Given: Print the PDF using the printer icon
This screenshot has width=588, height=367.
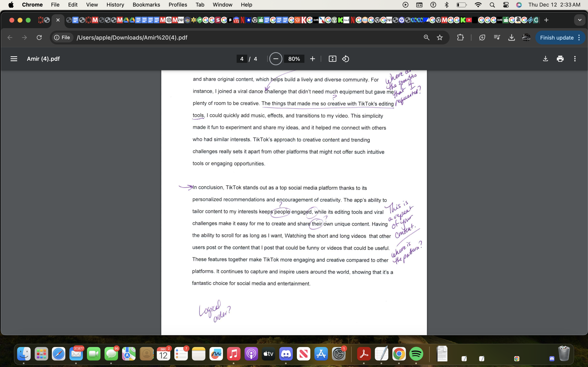Looking at the screenshot, I should click(560, 59).
